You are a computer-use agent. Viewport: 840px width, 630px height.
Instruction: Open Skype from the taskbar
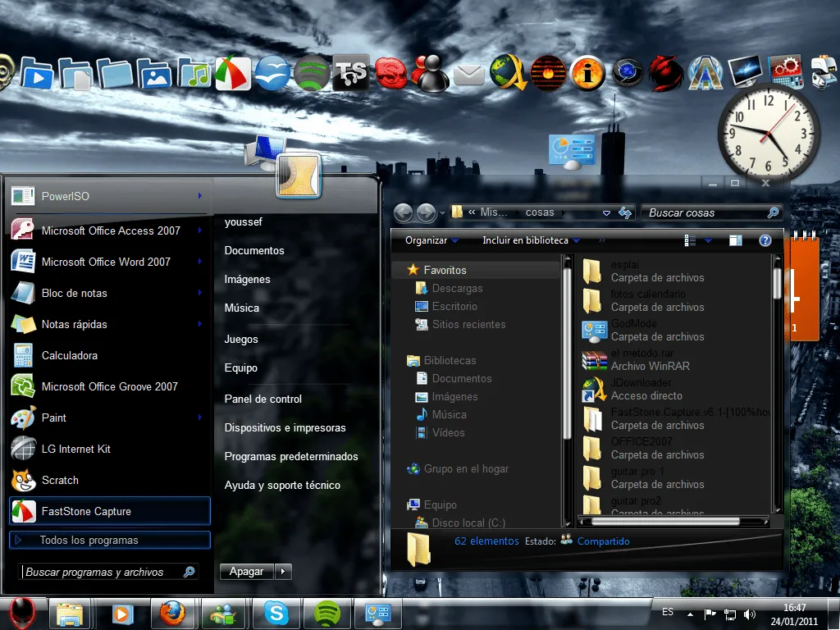point(276,614)
